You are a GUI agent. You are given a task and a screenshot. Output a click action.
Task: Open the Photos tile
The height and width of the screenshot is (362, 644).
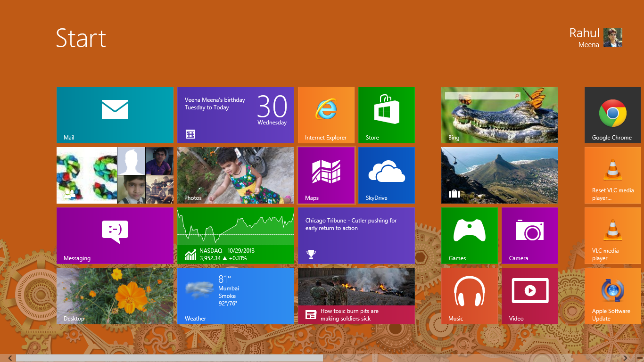[x=235, y=175]
